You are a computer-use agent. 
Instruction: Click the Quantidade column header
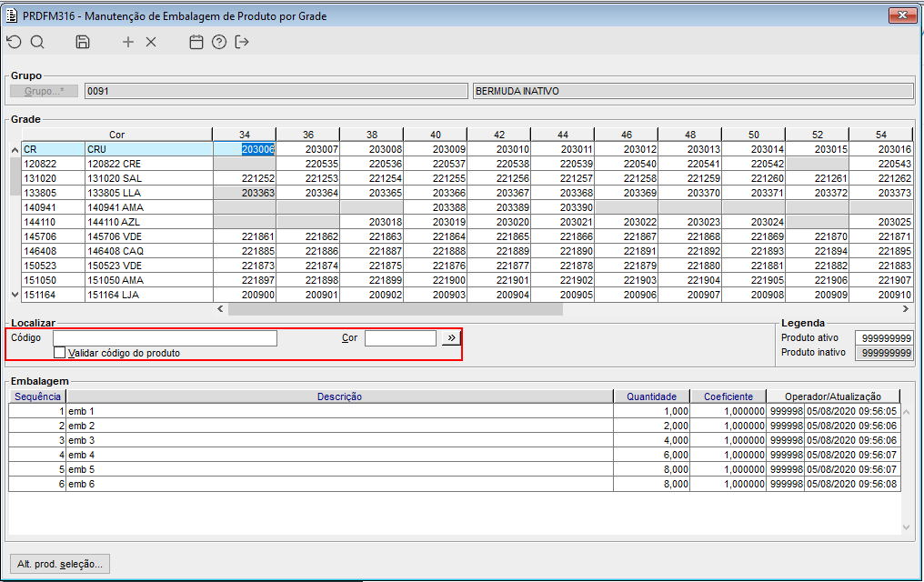coord(651,396)
